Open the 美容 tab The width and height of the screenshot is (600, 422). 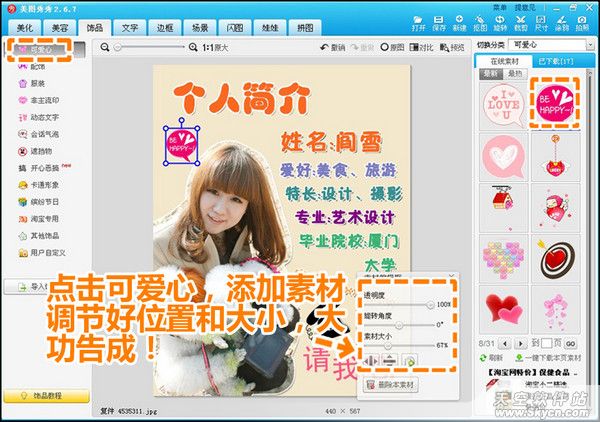click(60, 28)
